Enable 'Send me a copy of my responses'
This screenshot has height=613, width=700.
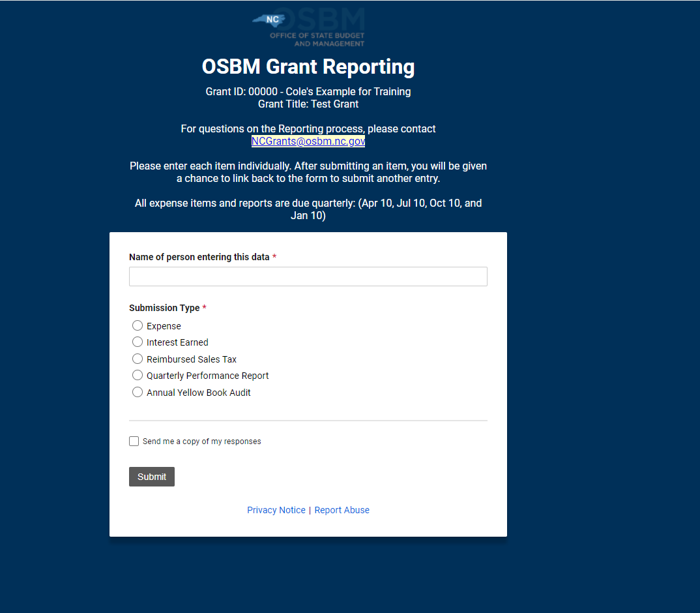pos(134,441)
